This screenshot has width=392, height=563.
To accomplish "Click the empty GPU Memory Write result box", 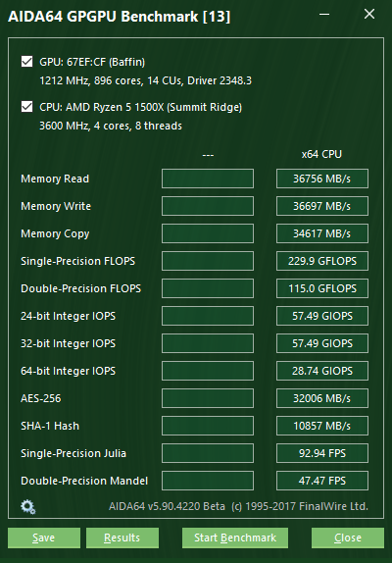I will click(208, 206).
